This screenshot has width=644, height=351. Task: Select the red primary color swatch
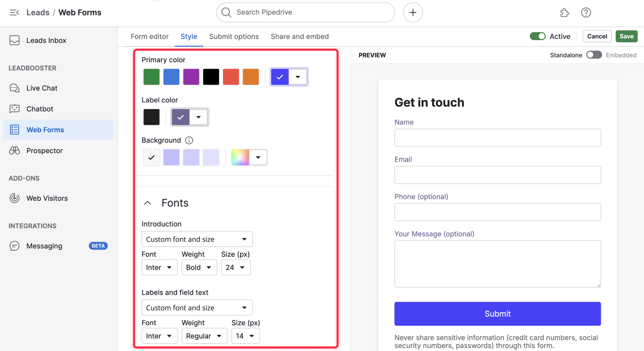click(231, 77)
